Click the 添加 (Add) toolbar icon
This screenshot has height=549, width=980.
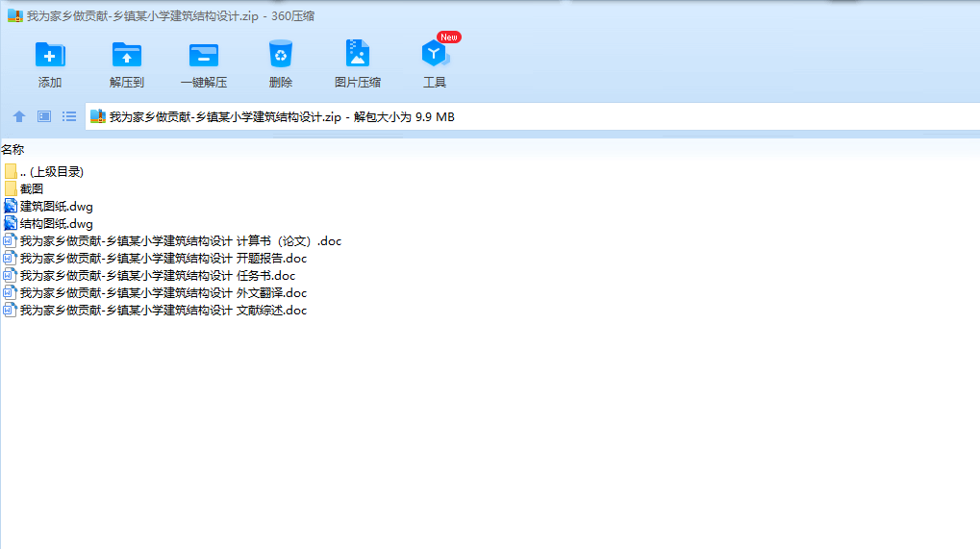coord(50,55)
